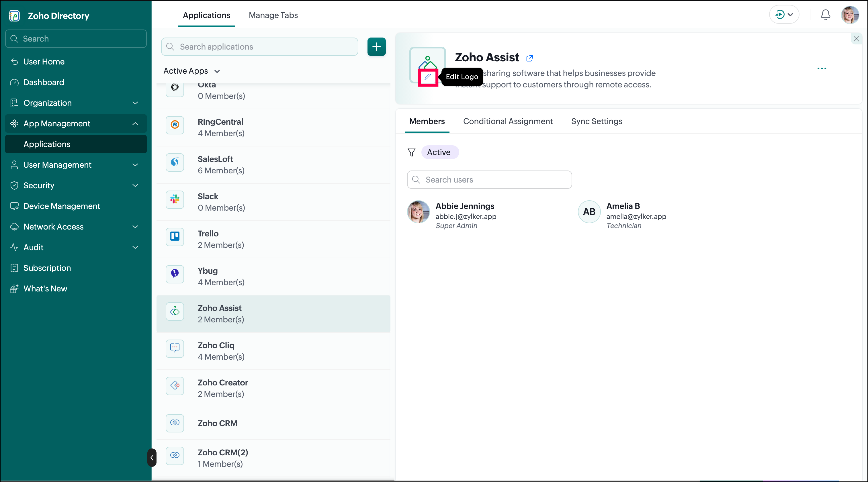Click the green add application plus button
Viewport: 868px width, 482px height.
tap(376, 46)
